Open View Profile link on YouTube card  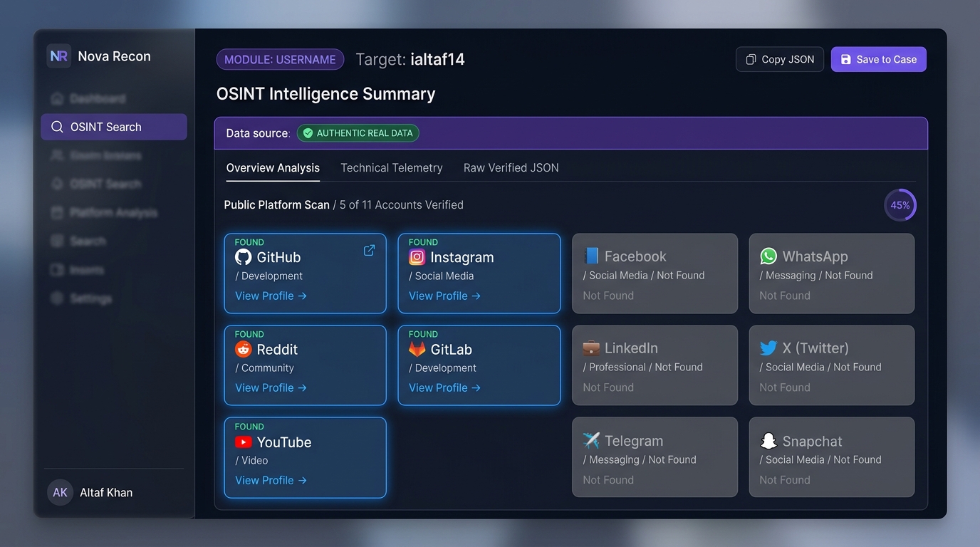point(271,480)
